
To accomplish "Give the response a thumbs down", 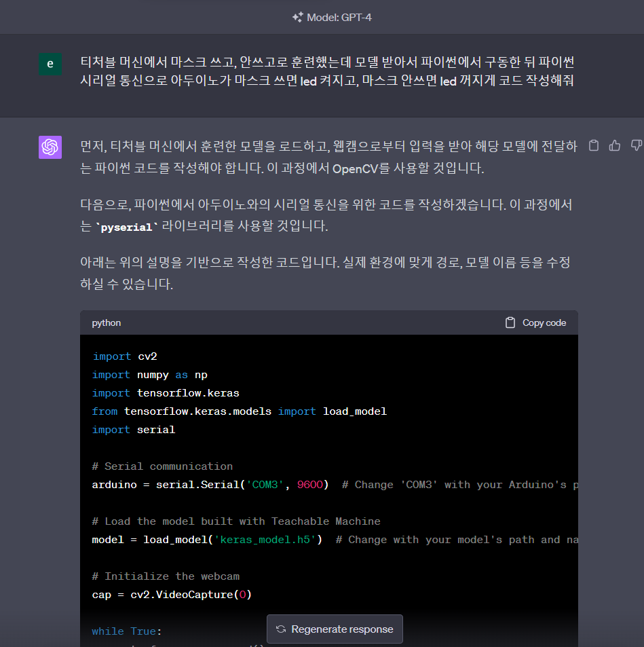I will click(637, 145).
